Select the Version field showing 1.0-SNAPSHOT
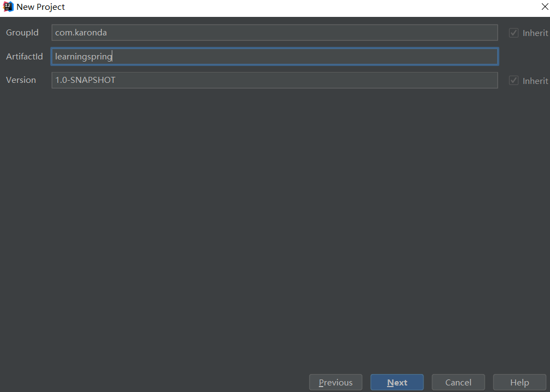Screen dimensions: 550x392 tap(274, 80)
